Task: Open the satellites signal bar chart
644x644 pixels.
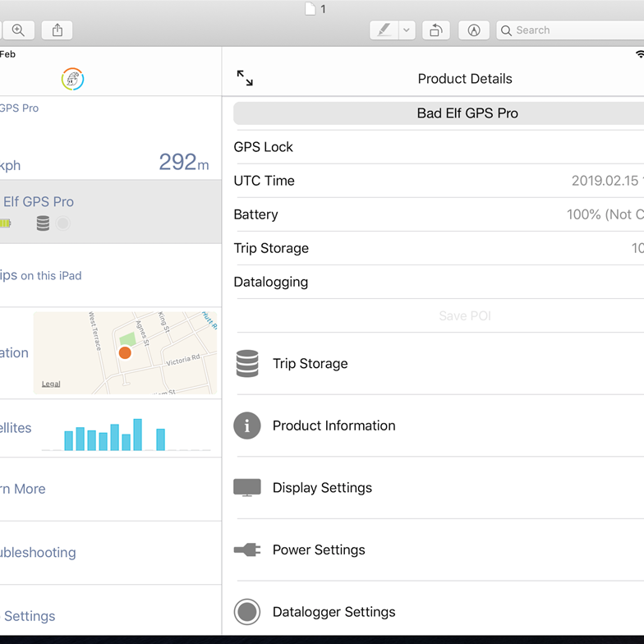Action: (x=126, y=435)
